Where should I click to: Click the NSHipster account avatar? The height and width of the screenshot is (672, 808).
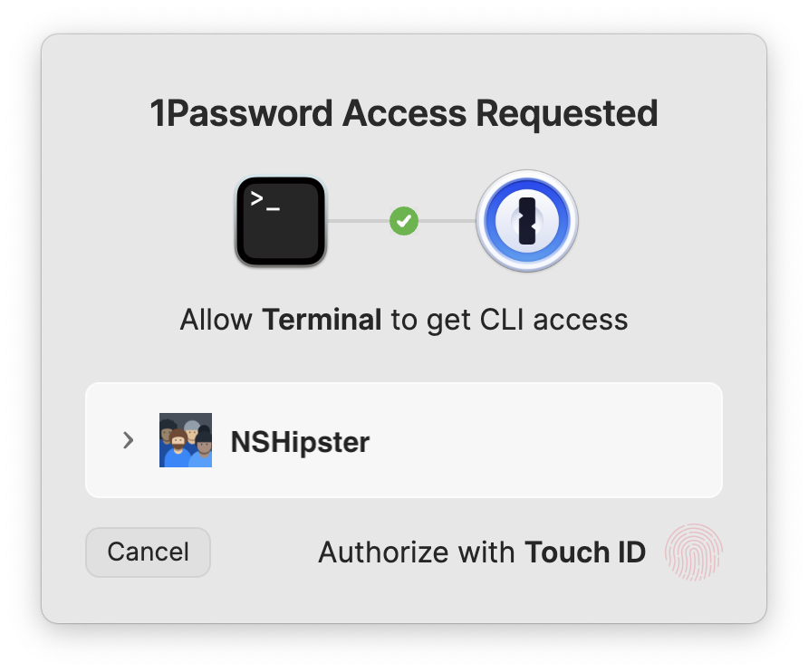coord(186,440)
